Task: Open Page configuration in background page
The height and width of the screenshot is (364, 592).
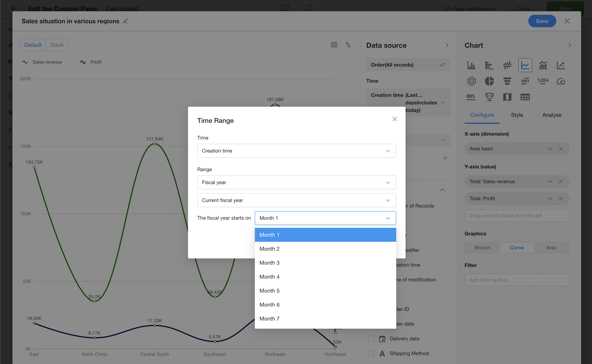Action: click(470, 9)
